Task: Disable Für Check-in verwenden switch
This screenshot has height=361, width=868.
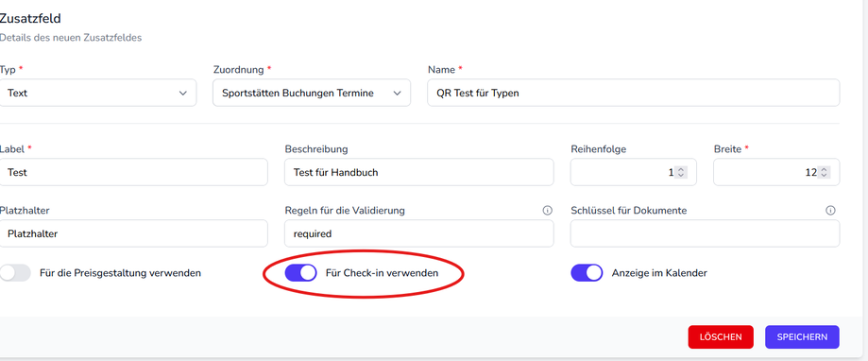Action: (x=300, y=273)
